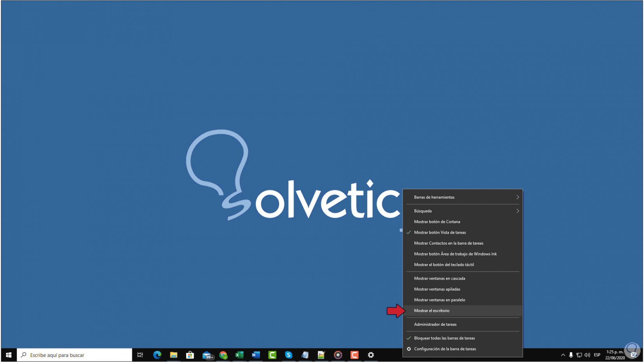Image resolution: width=644 pixels, height=362 pixels.
Task: Expand the Barras de herramientas submenu
Action: coord(463,197)
